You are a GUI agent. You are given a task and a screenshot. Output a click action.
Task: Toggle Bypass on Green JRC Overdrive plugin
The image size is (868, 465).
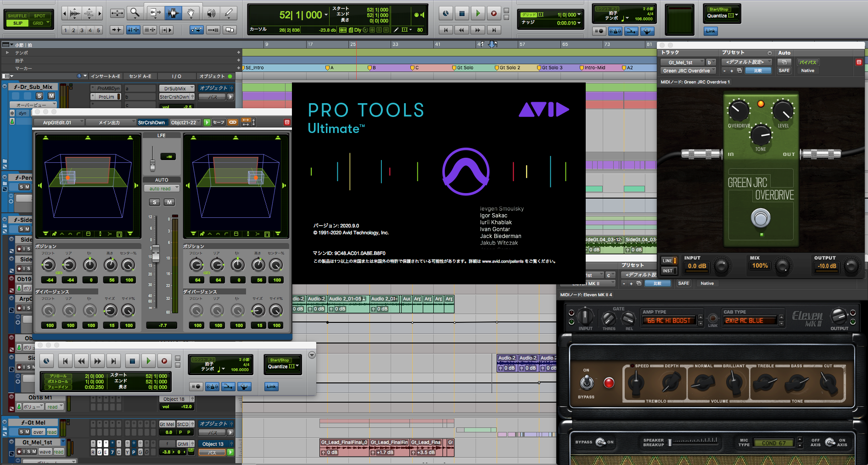pyautogui.click(x=808, y=62)
